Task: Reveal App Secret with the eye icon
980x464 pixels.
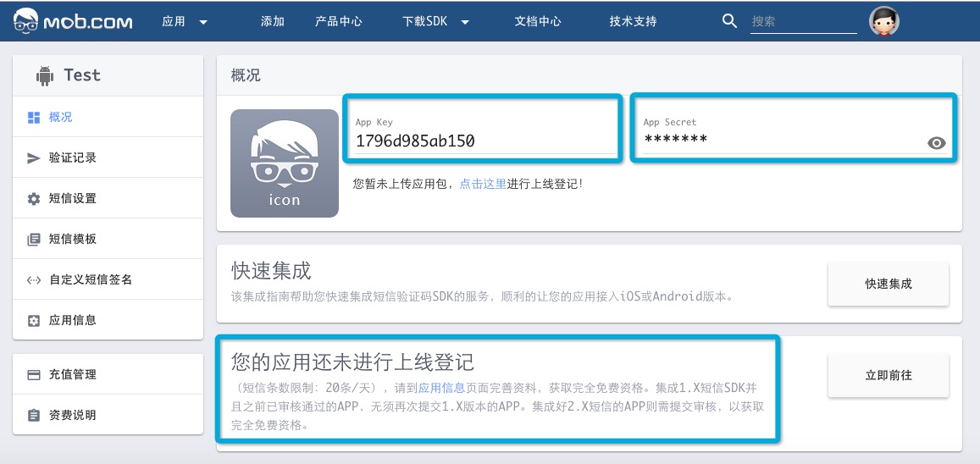Action: [936, 144]
